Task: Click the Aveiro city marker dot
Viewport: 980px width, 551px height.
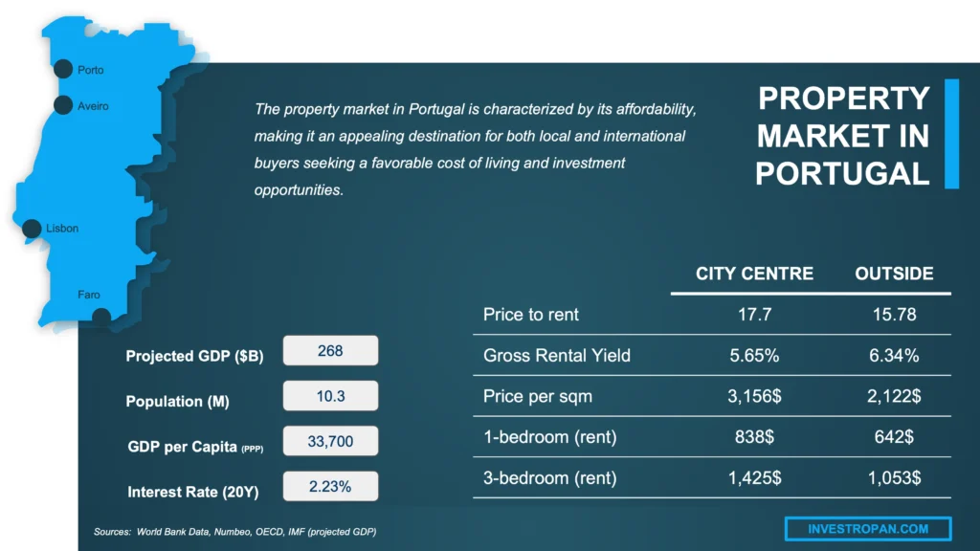Action: 63,105
